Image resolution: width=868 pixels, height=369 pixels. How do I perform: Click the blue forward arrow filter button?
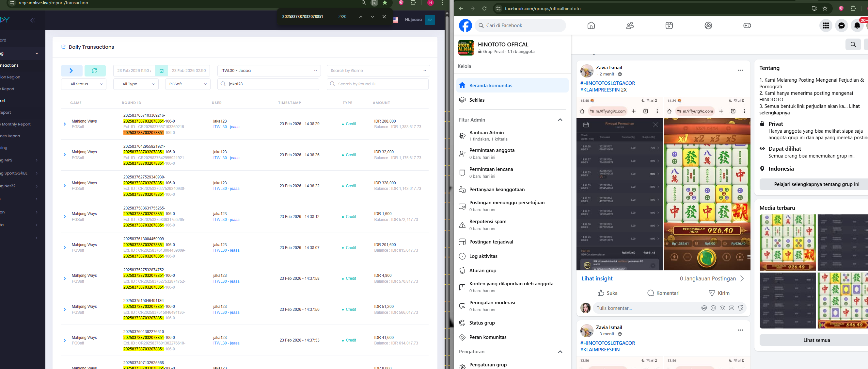pos(71,71)
